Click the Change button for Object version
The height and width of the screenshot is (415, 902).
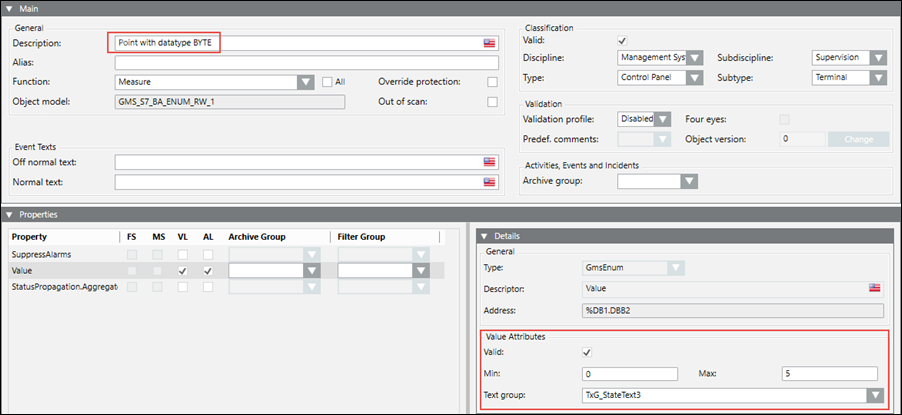[860, 139]
